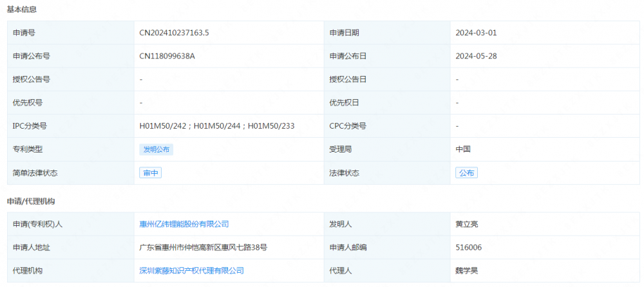Viewport: 644px width, 287px height.
Task: Click the 发明公布 patent type tag
Action: click(156, 149)
